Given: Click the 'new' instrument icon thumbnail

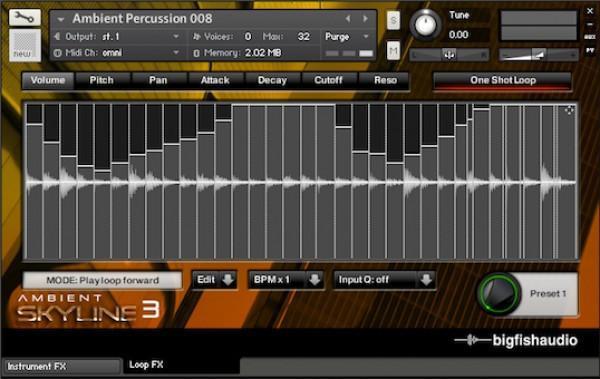Looking at the screenshot, I should click(24, 45).
